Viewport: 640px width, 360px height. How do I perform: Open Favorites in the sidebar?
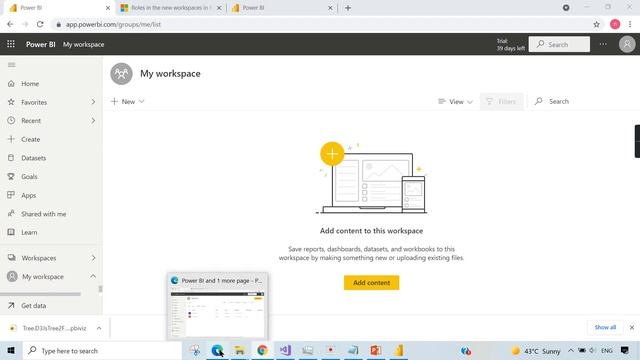pyautogui.click(x=34, y=102)
